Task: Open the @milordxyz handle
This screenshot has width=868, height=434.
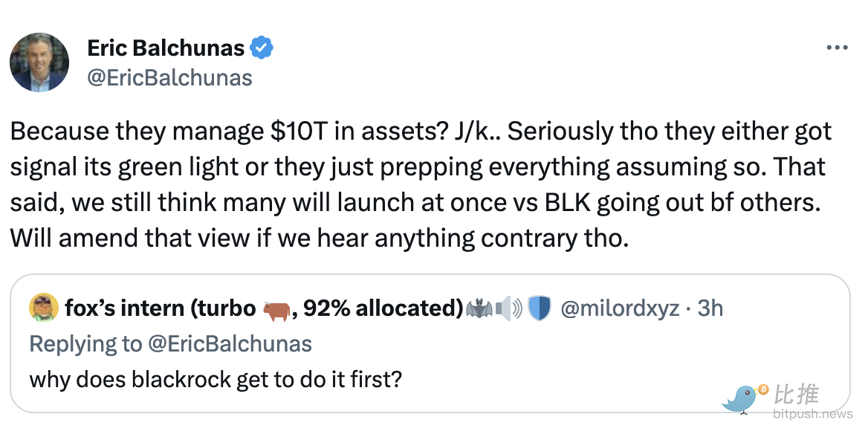Action: tap(620, 308)
